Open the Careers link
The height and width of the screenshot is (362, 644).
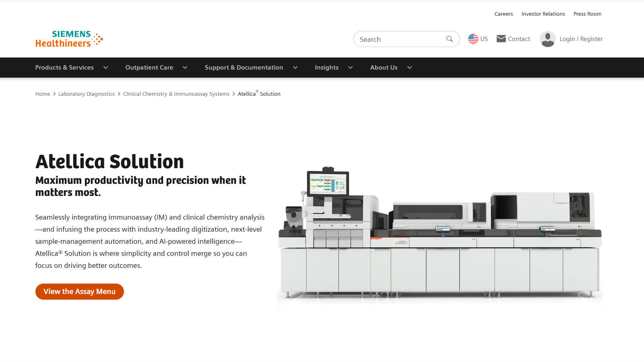tap(504, 14)
